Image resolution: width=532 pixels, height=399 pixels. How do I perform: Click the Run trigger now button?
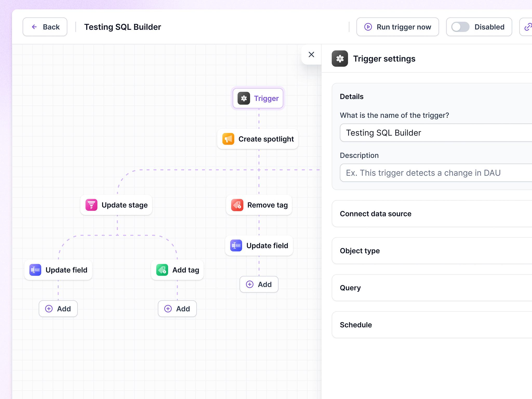[x=397, y=27]
